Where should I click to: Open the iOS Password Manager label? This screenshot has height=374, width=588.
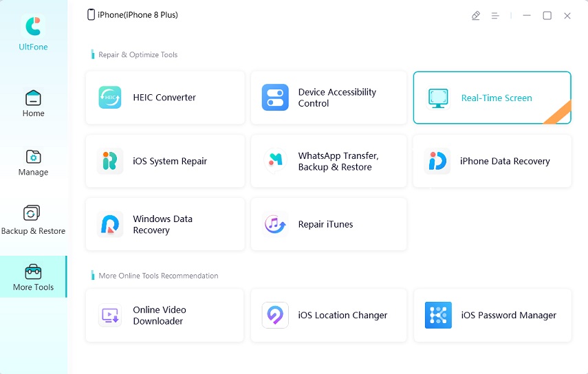508,315
